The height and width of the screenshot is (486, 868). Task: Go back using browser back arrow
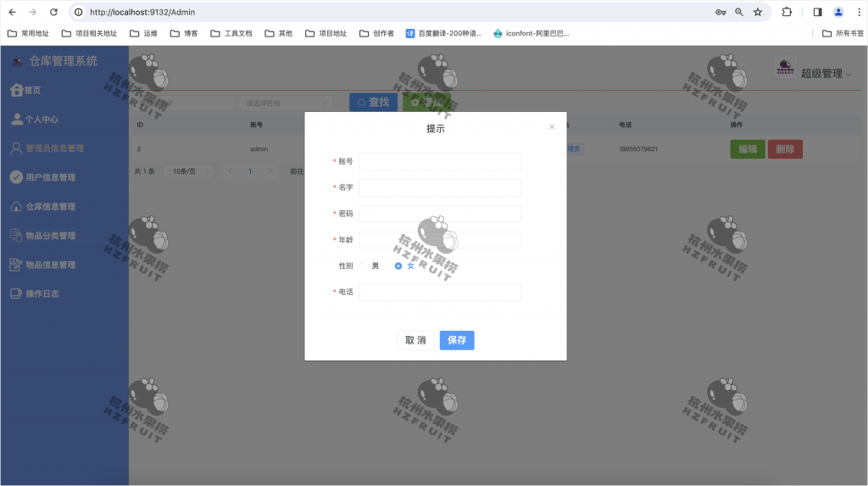click(x=12, y=12)
